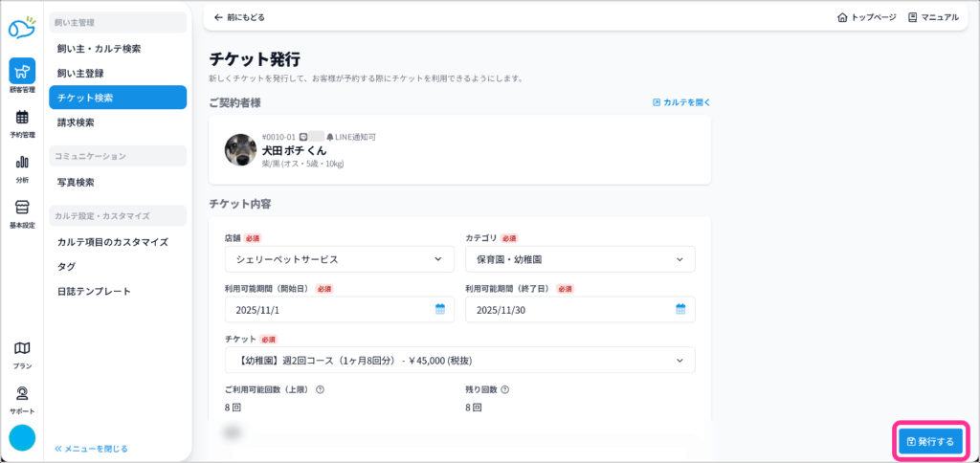980x463 pixels.
Task: Click the blue user avatar circle
Action: [x=22, y=437]
